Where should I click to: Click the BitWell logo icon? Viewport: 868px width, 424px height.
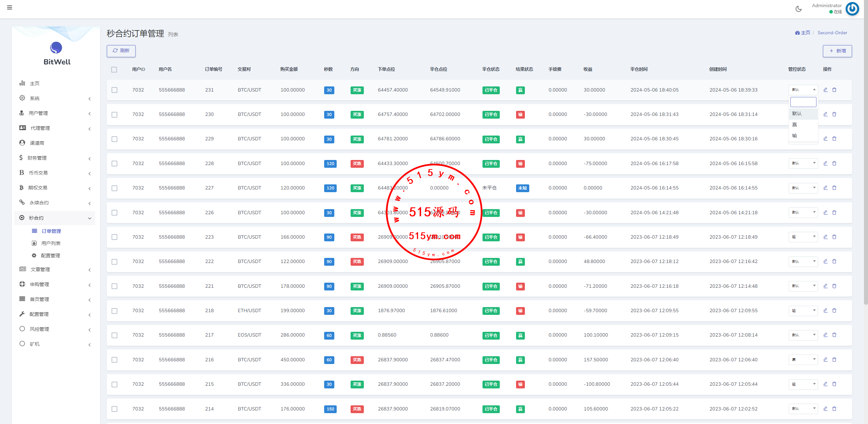coord(56,48)
